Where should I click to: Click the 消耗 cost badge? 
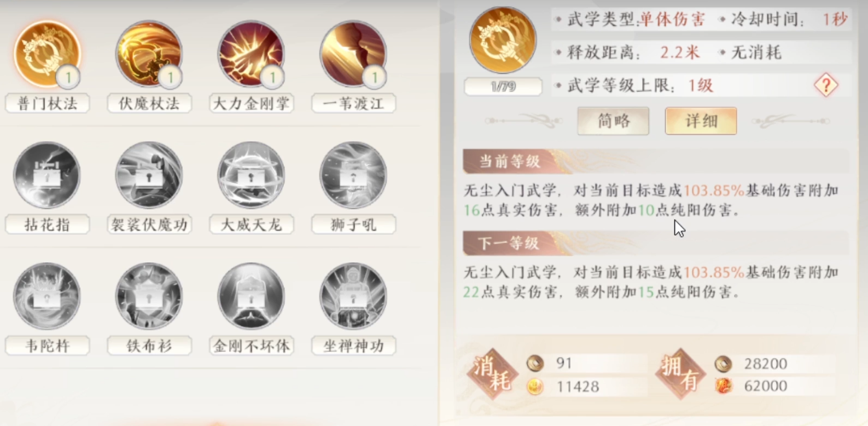(492, 374)
